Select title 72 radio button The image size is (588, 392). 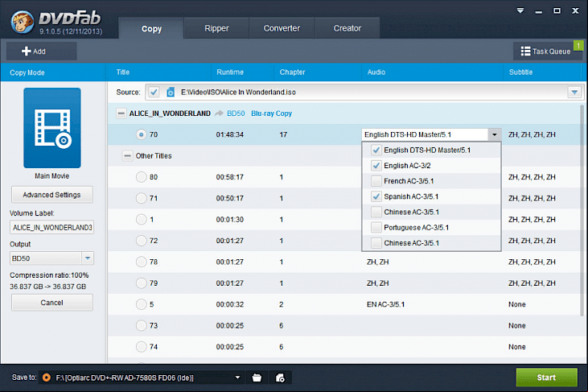(141, 241)
